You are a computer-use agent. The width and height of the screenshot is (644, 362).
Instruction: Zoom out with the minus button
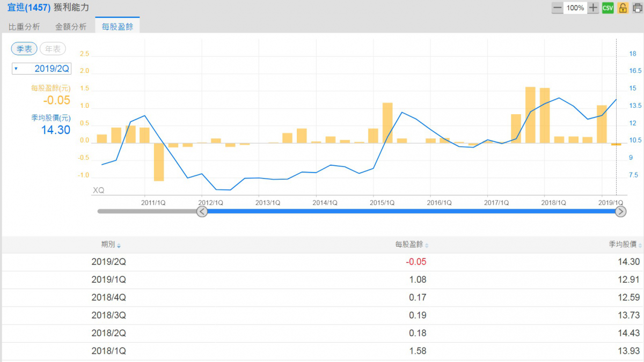(558, 8)
